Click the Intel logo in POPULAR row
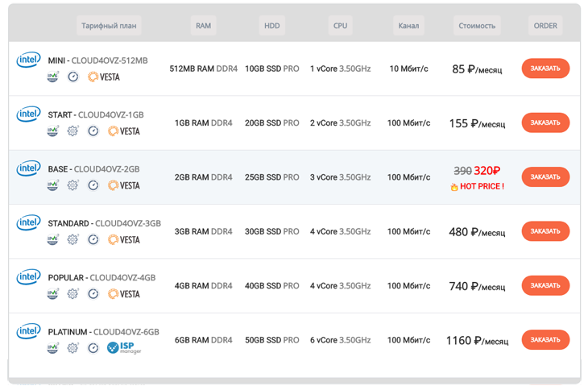This screenshot has width=588, height=386. pyautogui.click(x=28, y=277)
